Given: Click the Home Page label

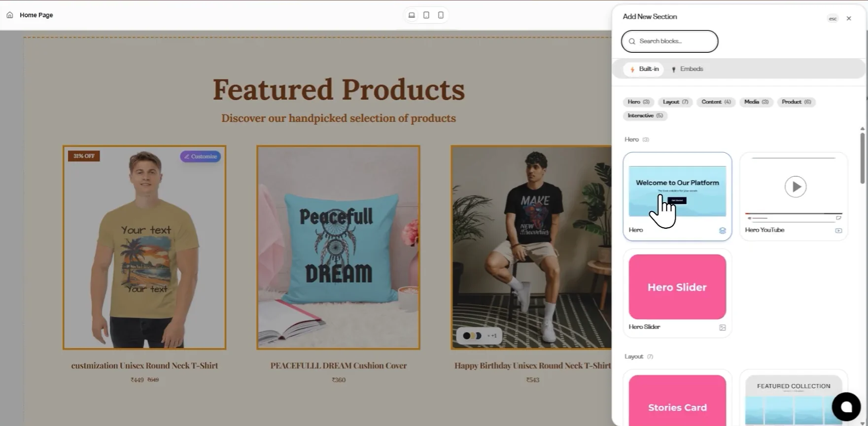Looking at the screenshot, I should coord(36,15).
